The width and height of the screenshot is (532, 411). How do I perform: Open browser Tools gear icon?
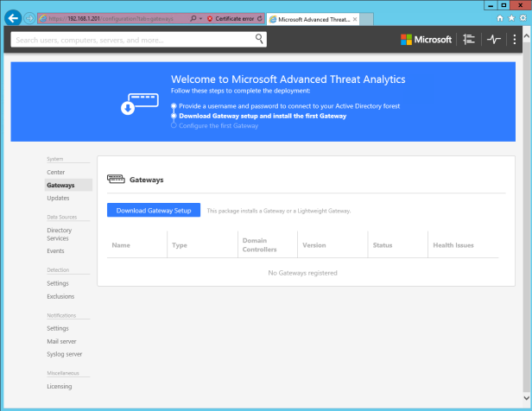(522, 18)
